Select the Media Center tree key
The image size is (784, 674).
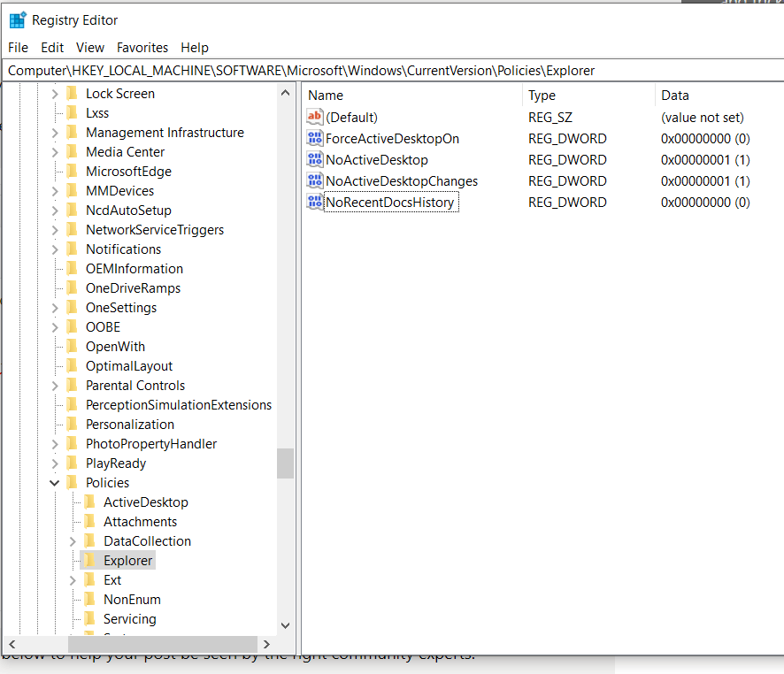pos(126,152)
